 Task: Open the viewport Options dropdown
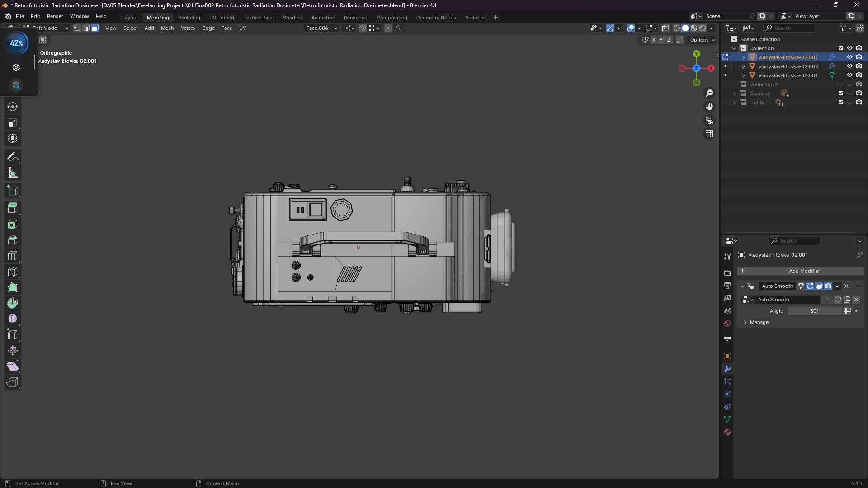coord(702,40)
